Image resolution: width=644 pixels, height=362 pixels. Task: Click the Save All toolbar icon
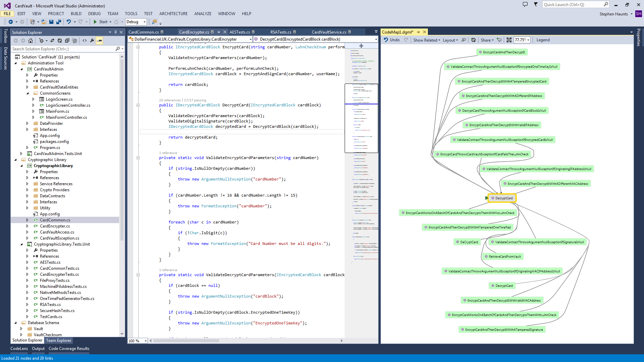58,22
